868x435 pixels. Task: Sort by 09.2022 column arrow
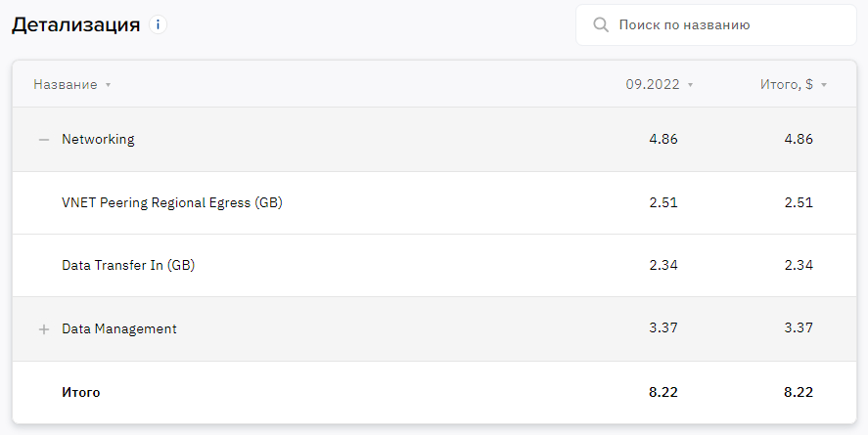(x=690, y=85)
